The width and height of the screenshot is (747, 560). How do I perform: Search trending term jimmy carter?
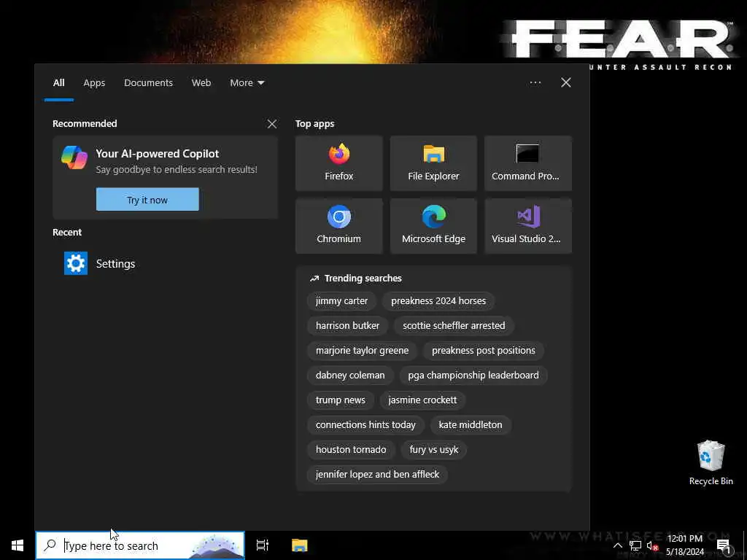coord(341,301)
